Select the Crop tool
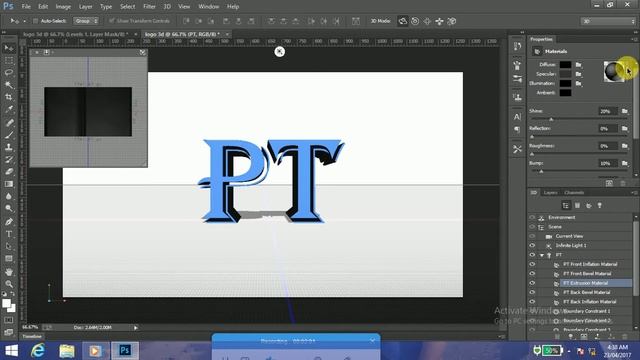The image size is (640, 360). coord(9,97)
